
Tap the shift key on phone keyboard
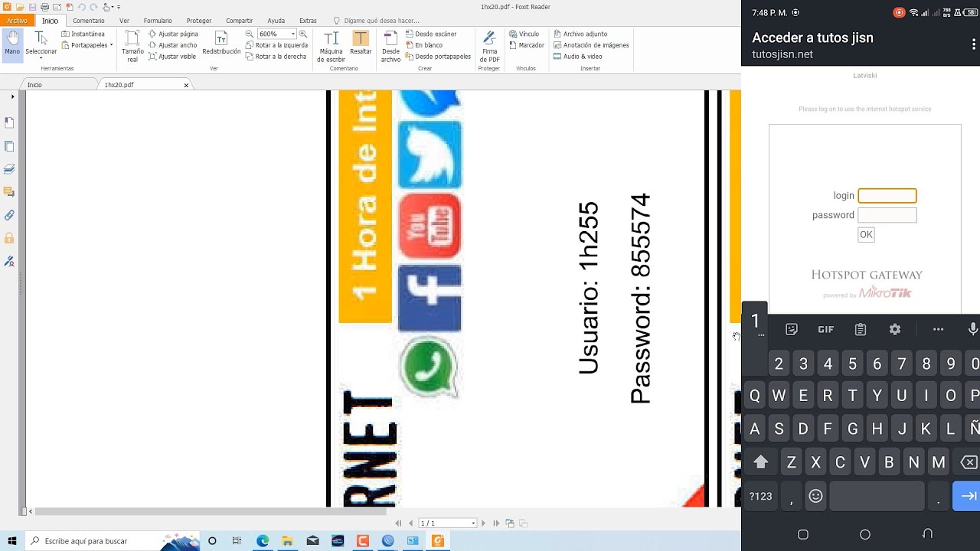pyautogui.click(x=760, y=462)
